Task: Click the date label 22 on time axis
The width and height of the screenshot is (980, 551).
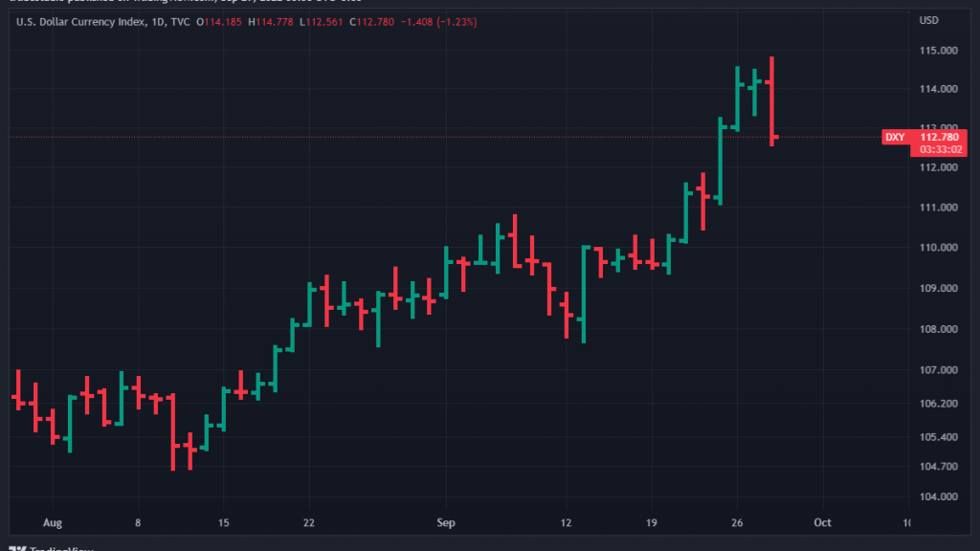Action: click(x=309, y=523)
